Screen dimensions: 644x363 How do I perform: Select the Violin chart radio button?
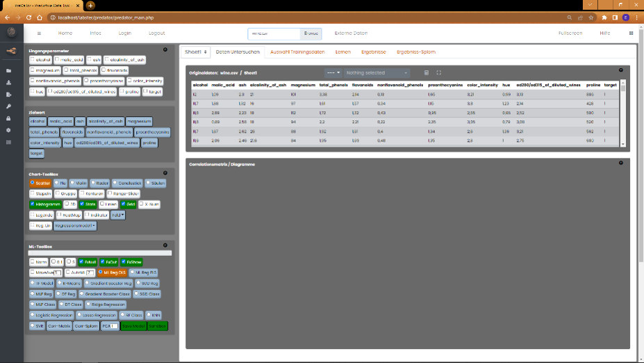(72, 183)
